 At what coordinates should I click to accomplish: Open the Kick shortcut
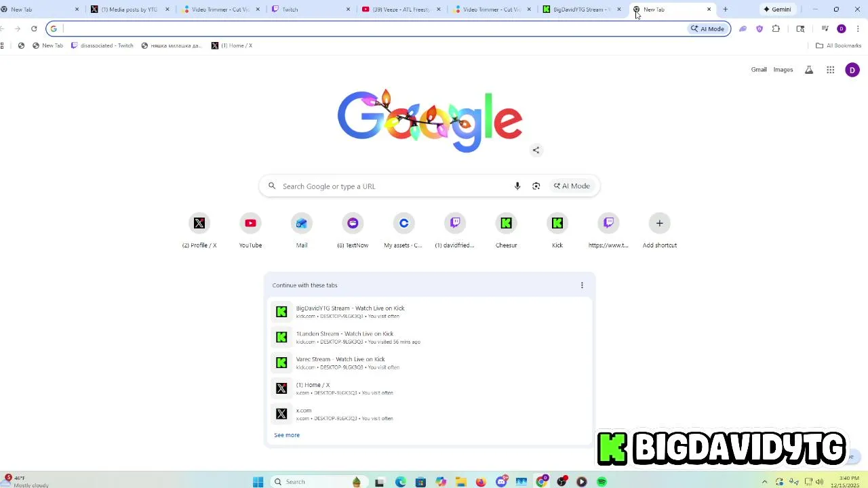coord(557,223)
